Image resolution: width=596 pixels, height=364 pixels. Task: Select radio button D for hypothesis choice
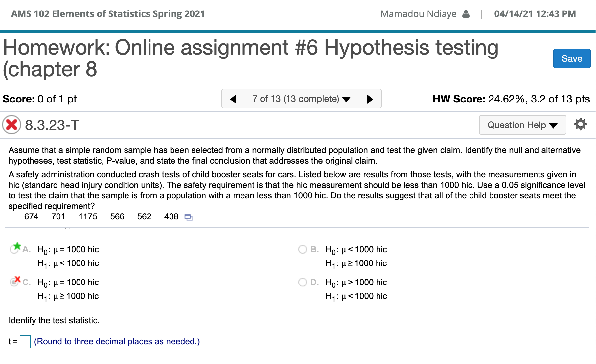coord(303,282)
